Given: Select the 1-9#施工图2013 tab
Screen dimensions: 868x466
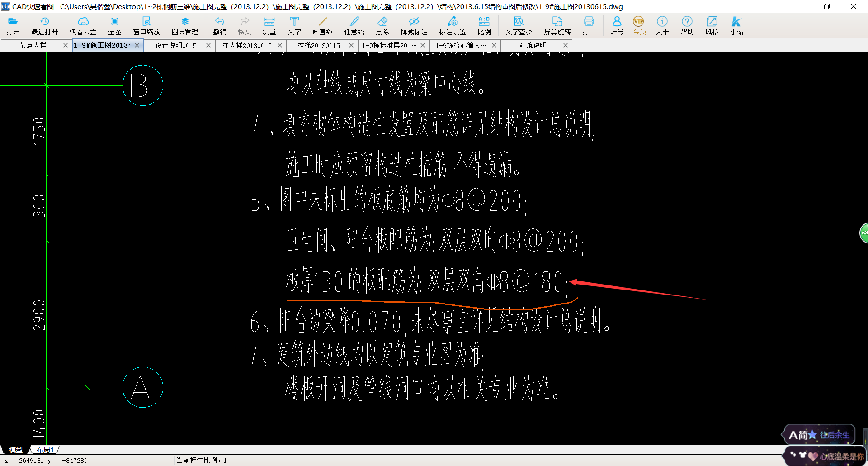Looking at the screenshot, I should [103, 45].
